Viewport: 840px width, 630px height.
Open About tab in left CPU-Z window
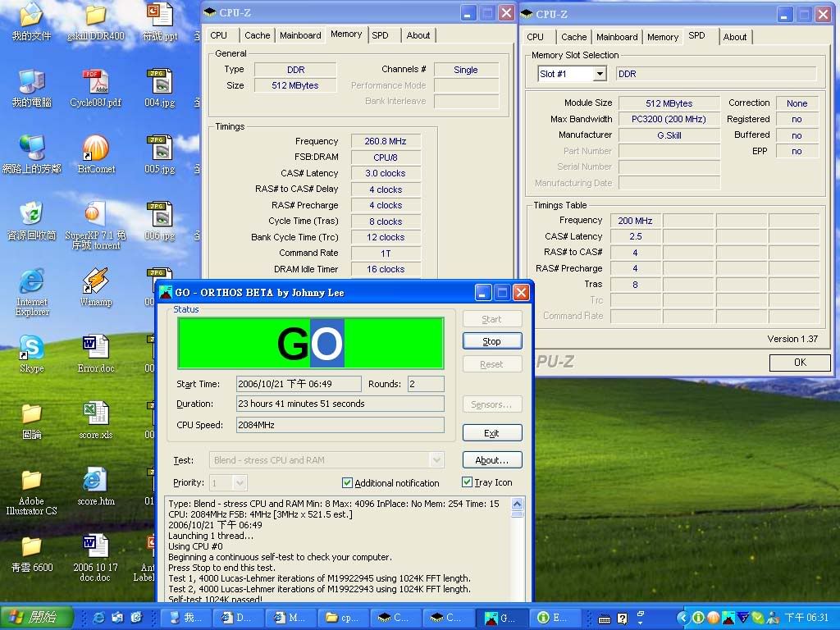point(418,35)
